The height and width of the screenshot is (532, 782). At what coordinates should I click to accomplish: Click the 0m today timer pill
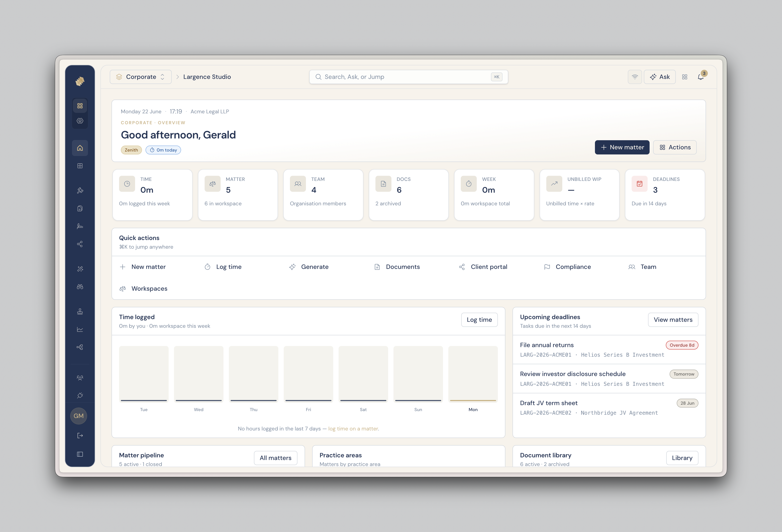[163, 150]
